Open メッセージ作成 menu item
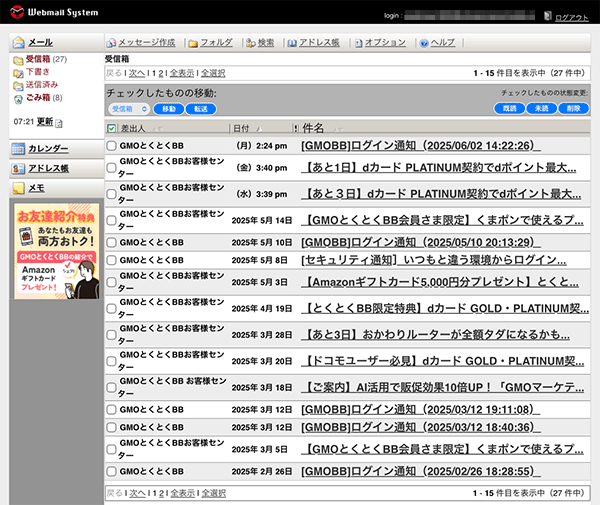 click(147, 42)
